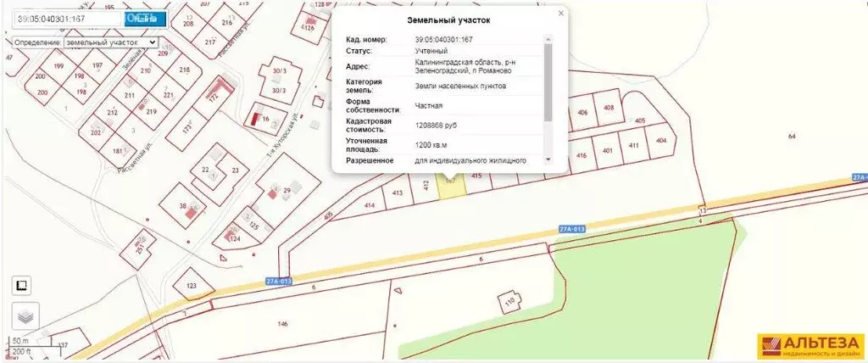Select parcel 416 on the map

click(581, 156)
